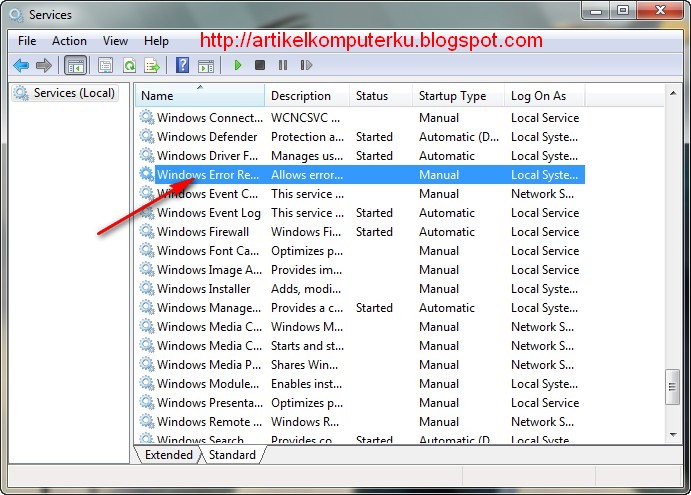This screenshot has height=495, width=691.
Task: Select the Windows Installer service name
Action: (204, 289)
